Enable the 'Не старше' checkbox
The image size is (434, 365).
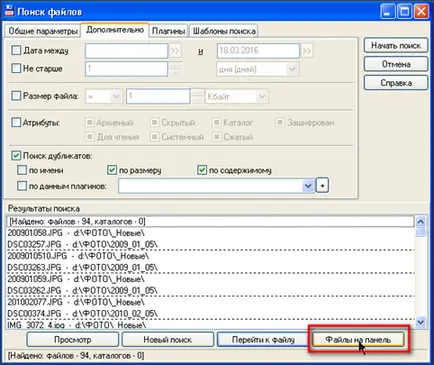tap(16, 69)
